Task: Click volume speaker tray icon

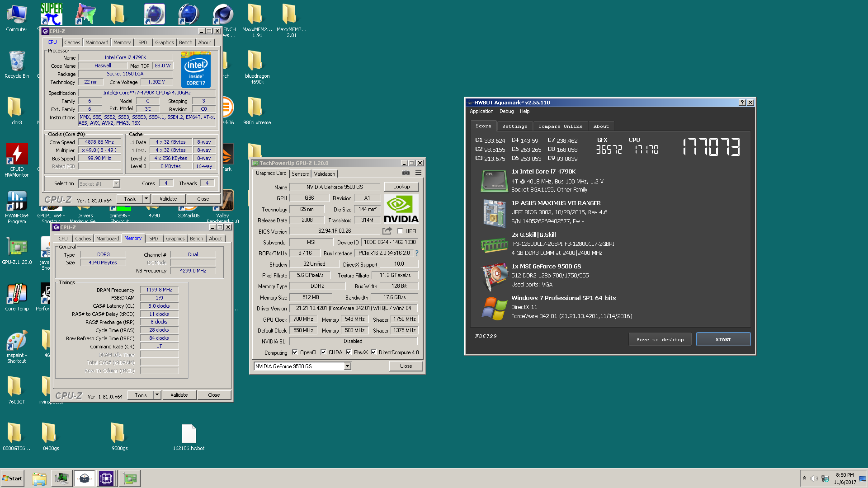Action: click(814, 479)
